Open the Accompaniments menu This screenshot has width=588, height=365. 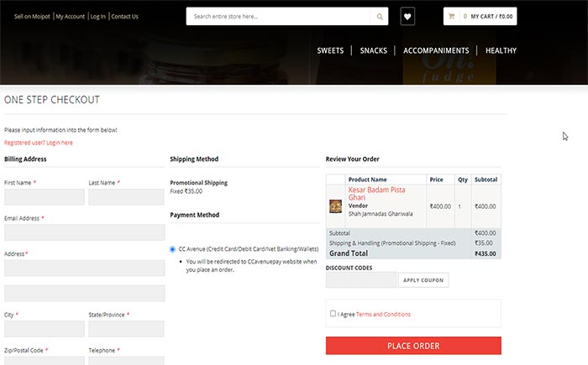pyautogui.click(x=436, y=50)
